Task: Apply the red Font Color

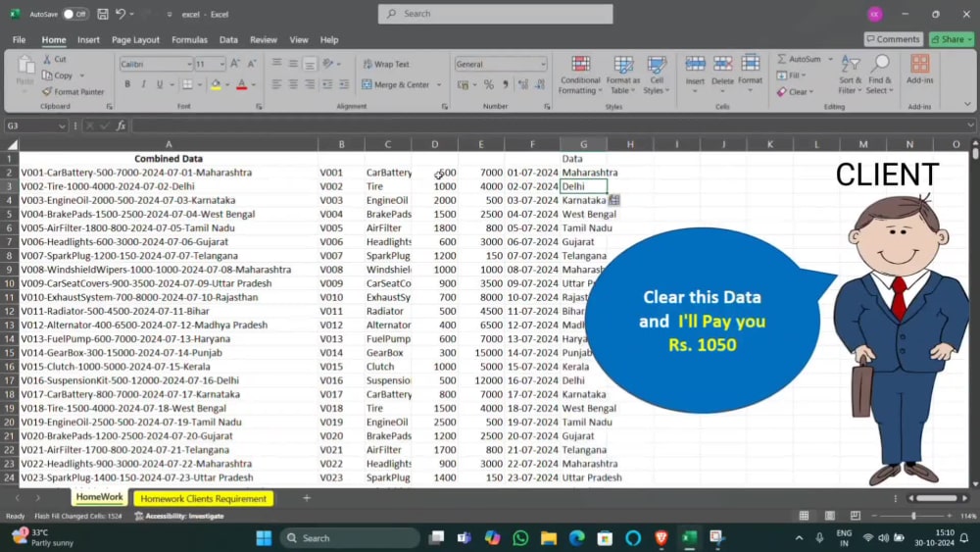Action: click(x=242, y=84)
